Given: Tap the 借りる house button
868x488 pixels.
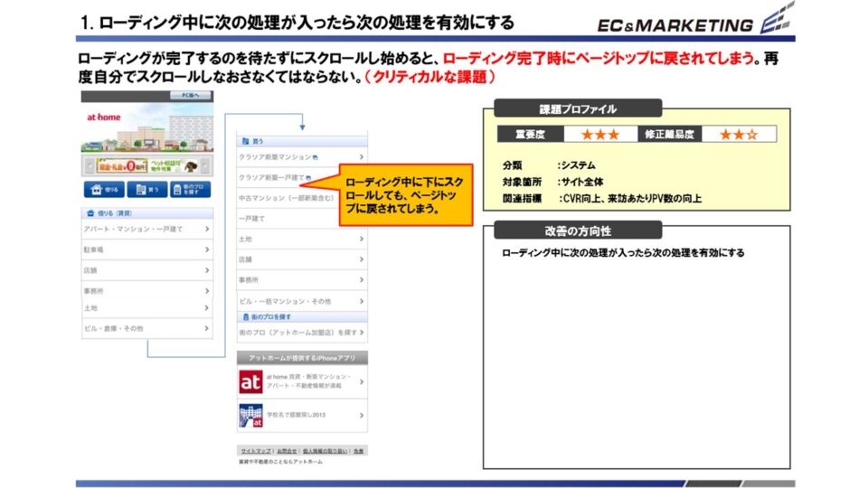Looking at the screenshot, I should tap(104, 189).
